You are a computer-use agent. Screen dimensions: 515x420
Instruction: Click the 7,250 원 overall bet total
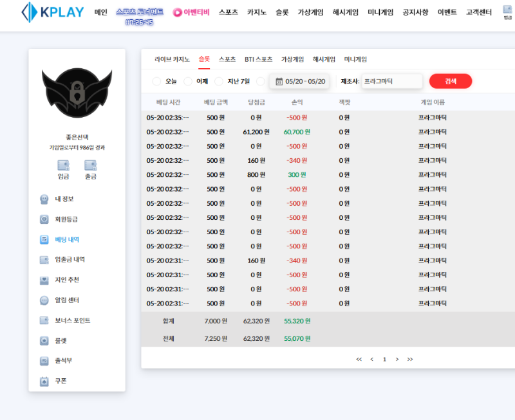click(216, 338)
